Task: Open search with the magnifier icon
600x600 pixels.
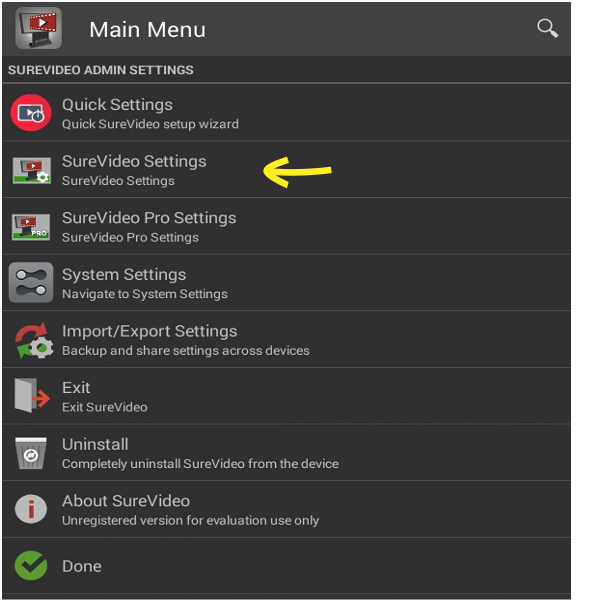Action: coord(547,28)
